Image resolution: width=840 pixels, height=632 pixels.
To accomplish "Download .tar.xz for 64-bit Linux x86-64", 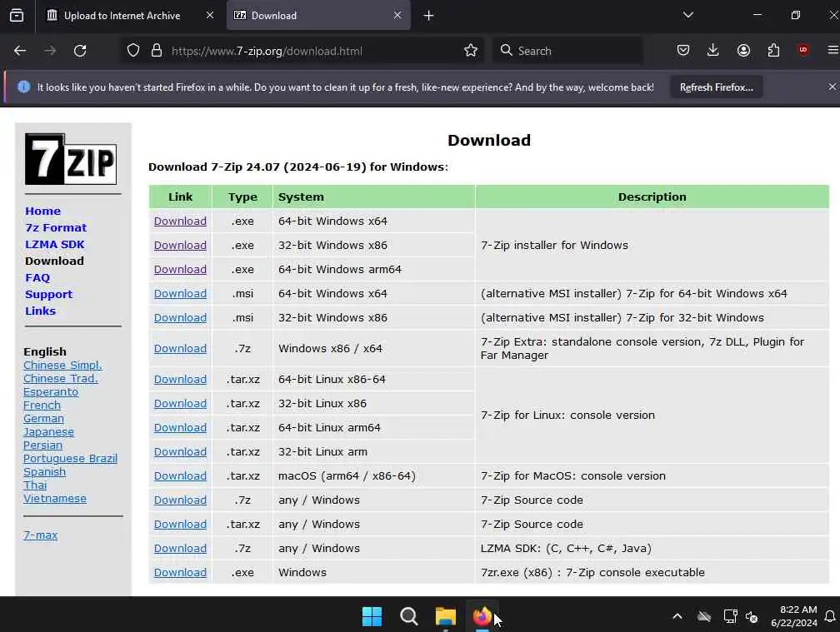I will pyautogui.click(x=180, y=379).
